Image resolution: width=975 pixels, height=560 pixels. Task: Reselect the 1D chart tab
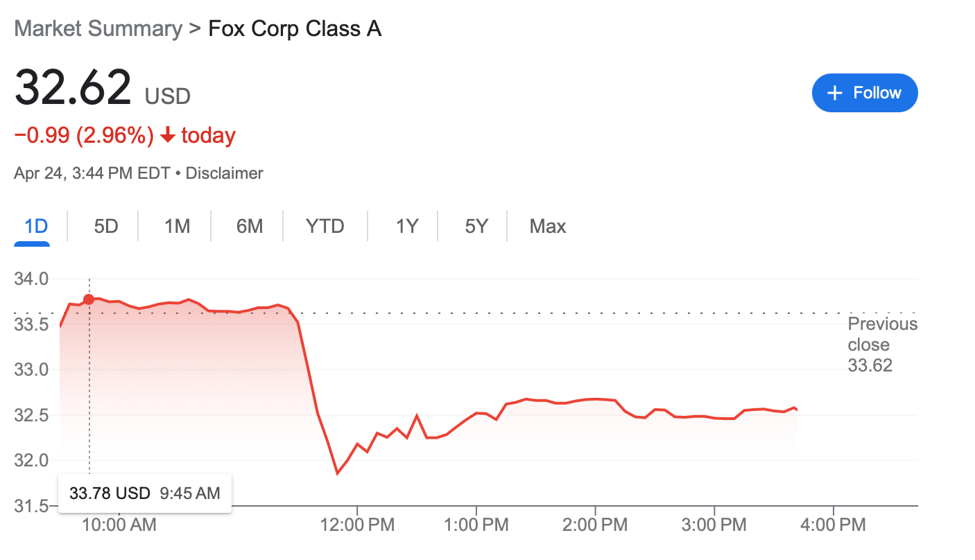(32, 226)
